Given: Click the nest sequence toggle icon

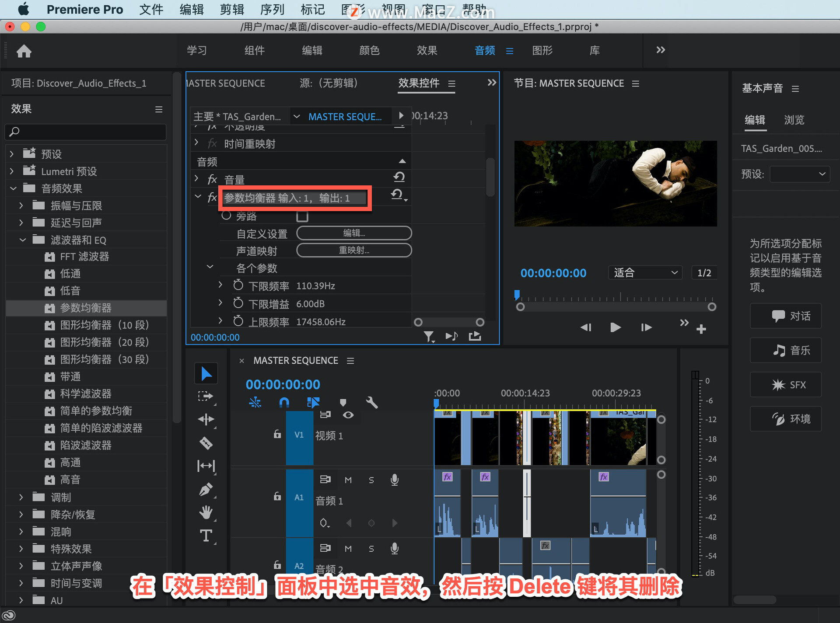Looking at the screenshot, I should coord(255,402).
